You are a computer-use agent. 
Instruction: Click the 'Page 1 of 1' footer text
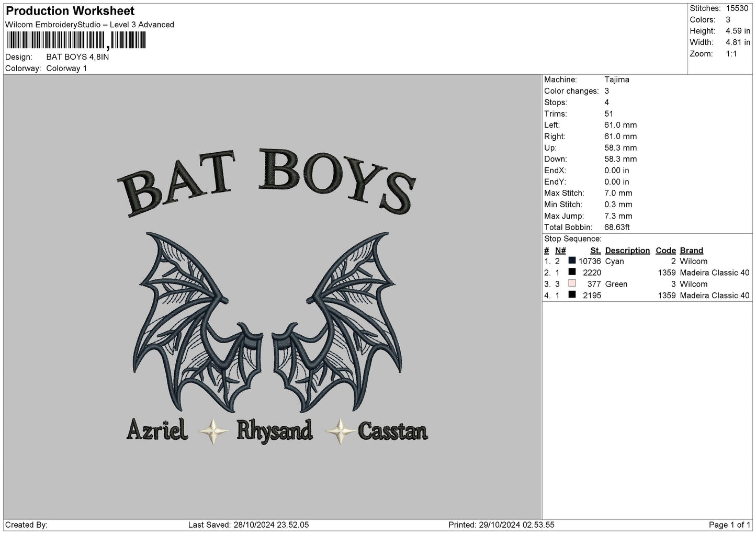tap(729, 525)
